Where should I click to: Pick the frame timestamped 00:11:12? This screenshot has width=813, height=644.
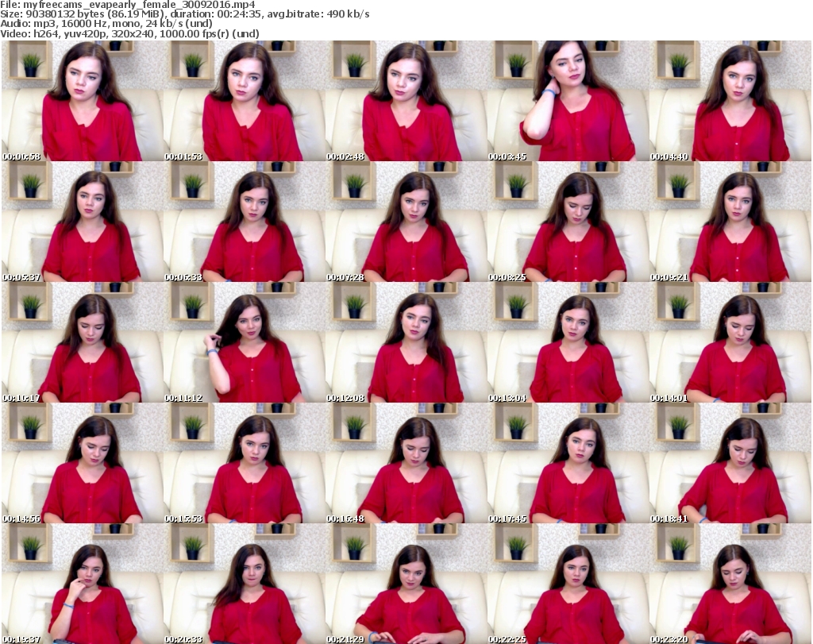pyautogui.click(x=245, y=342)
